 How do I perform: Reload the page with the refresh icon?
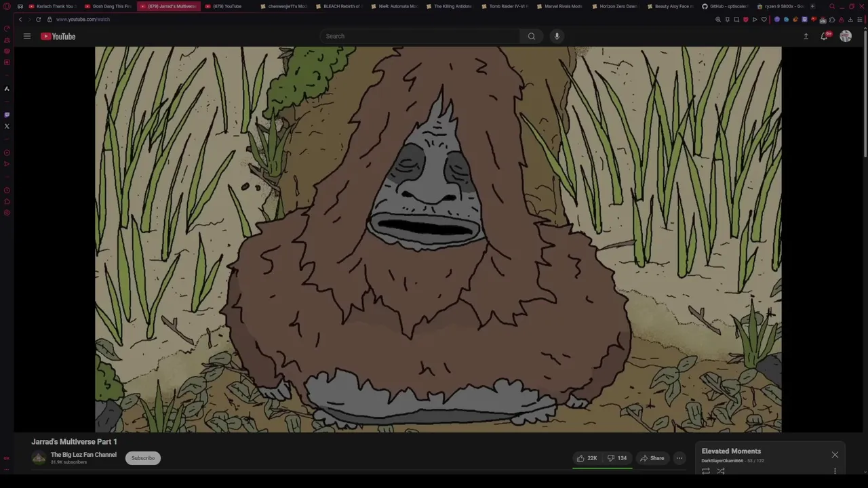[39, 20]
